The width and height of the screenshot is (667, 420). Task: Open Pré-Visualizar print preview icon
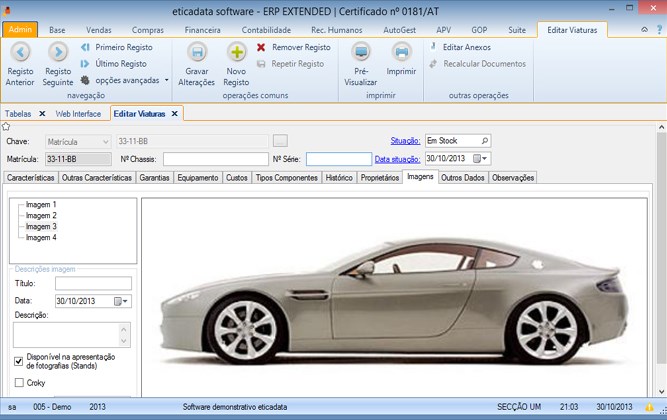[x=361, y=51]
